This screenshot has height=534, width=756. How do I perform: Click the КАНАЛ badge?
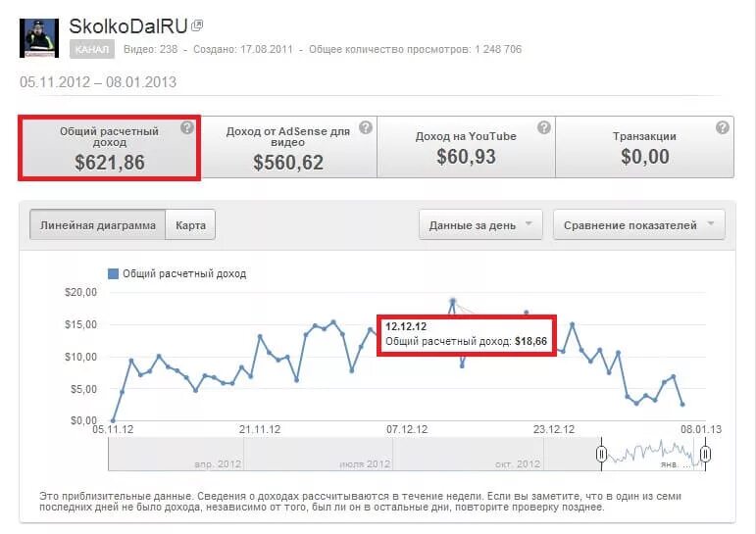(91, 49)
